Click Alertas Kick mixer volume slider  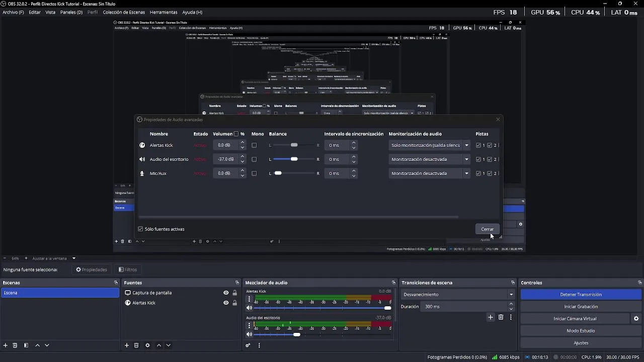[322, 308]
